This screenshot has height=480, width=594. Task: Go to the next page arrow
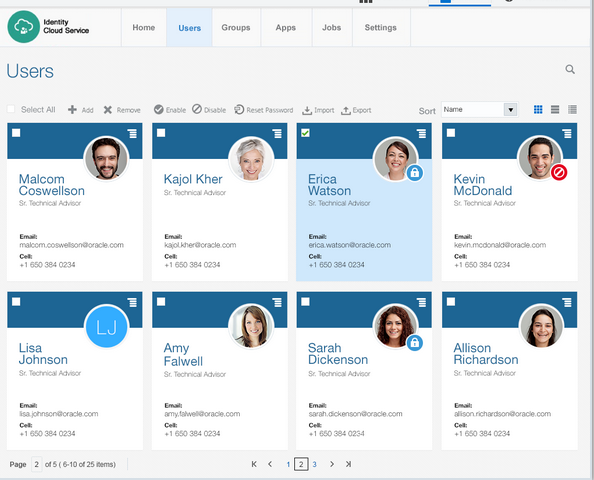[x=332, y=464]
